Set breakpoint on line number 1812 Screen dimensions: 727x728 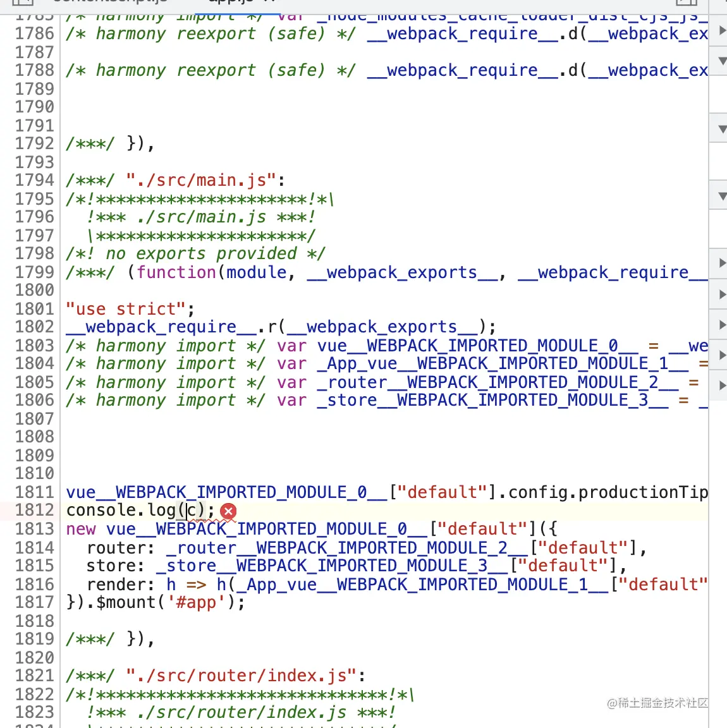[x=34, y=510]
